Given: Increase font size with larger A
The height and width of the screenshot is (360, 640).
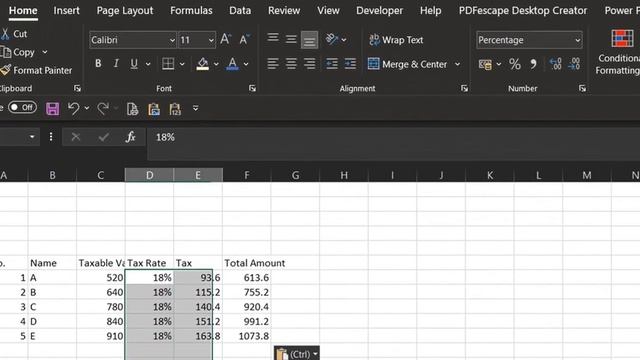Looking at the screenshot, I should (x=226, y=40).
